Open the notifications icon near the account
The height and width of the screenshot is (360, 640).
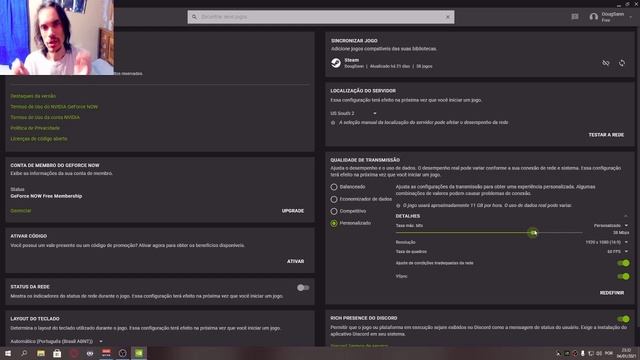[575, 17]
